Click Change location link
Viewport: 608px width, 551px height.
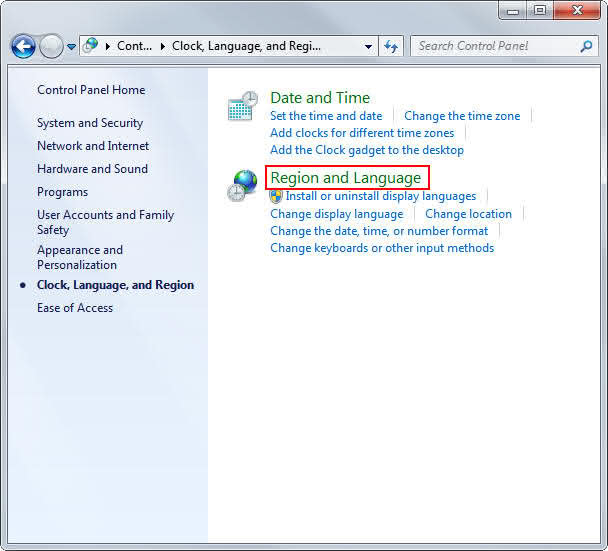(468, 214)
